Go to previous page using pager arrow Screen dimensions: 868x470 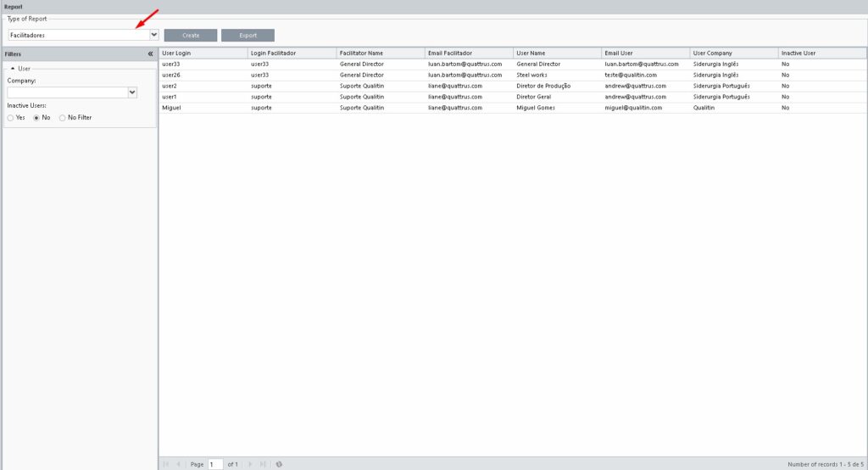point(179,464)
